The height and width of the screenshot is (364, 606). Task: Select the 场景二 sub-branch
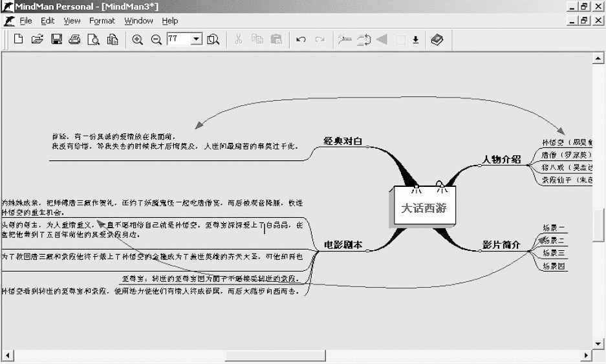tap(554, 241)
